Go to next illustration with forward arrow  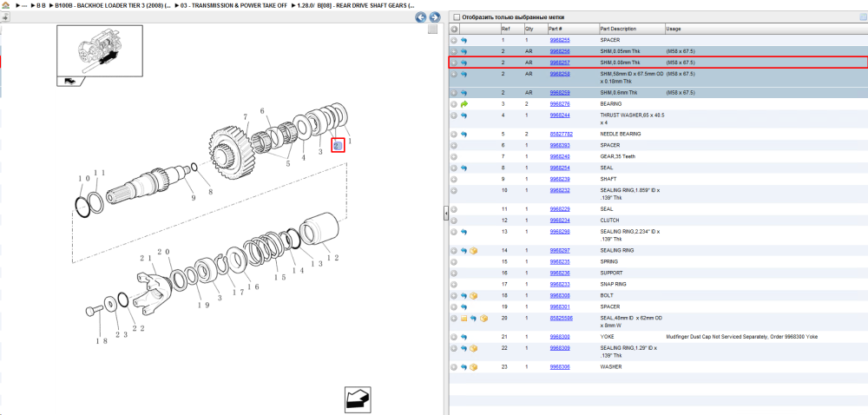pyautogui.click(x=435, y=17)
